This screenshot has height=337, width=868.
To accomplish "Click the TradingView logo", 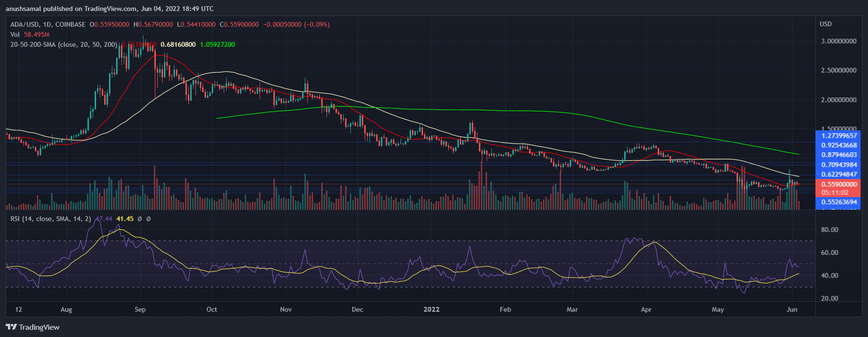I will pos(33,327).
